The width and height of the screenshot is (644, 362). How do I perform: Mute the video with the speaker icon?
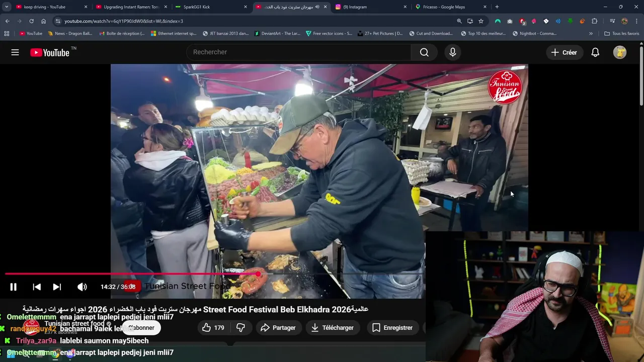tap(82, 287)
